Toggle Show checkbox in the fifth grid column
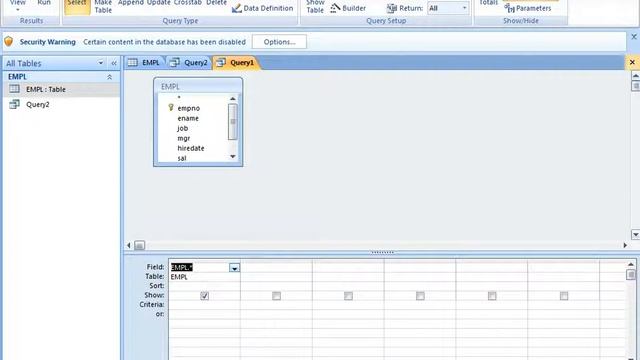 coord(492,296)
